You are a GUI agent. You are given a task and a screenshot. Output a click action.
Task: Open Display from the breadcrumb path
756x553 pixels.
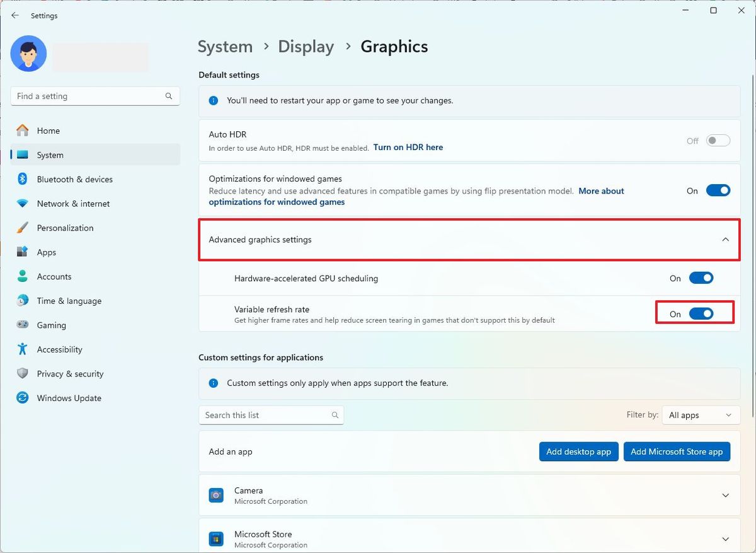(306, 46)
